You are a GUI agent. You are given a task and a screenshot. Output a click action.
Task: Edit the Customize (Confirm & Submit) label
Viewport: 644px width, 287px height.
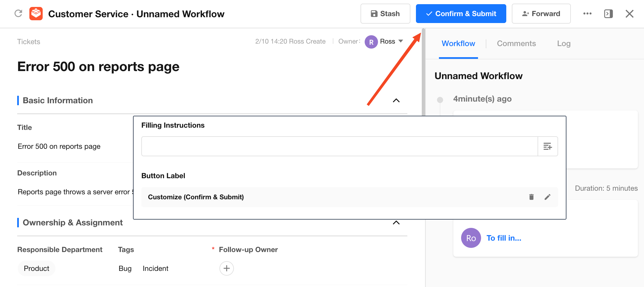[x=547, y=197]
